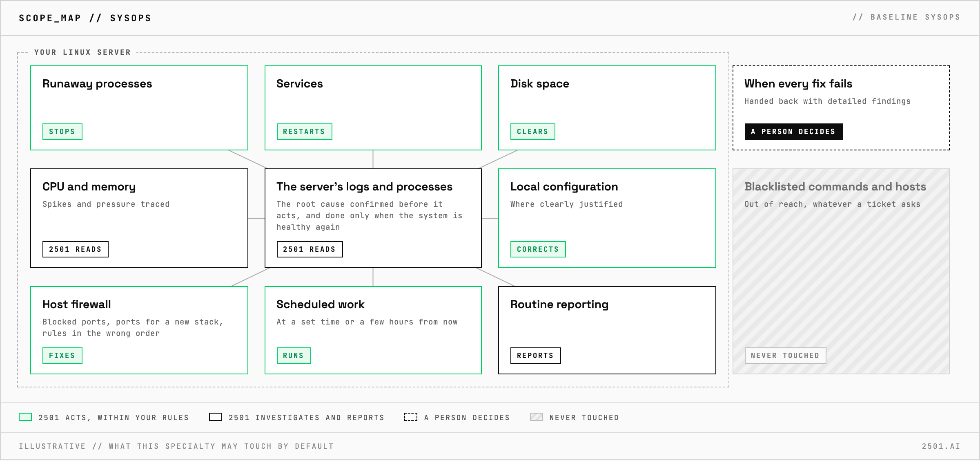Select the Scheduled work heading

[x=321, y=304]
